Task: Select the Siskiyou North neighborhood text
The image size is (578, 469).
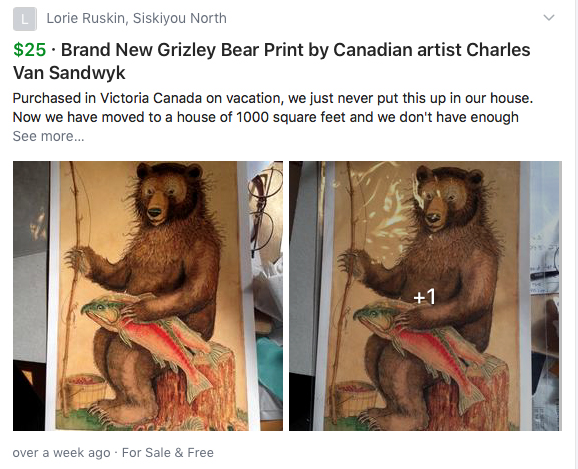Action: (180, 18)
